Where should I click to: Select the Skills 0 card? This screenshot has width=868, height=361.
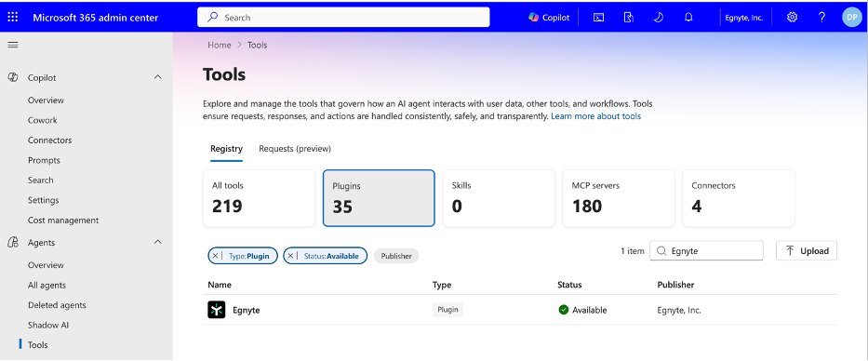pyautogui.click(x=499, y=198)
